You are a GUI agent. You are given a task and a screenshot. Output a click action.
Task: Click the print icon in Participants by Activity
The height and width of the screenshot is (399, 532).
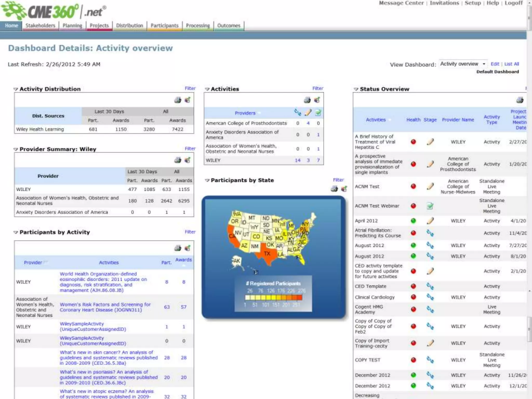(178, 248)
